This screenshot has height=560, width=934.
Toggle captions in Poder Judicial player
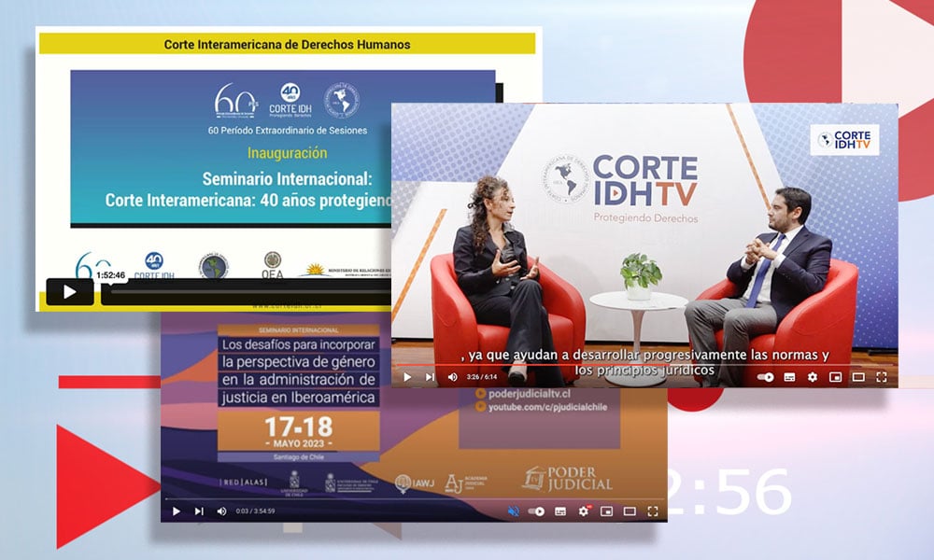(x=559, y=511)
